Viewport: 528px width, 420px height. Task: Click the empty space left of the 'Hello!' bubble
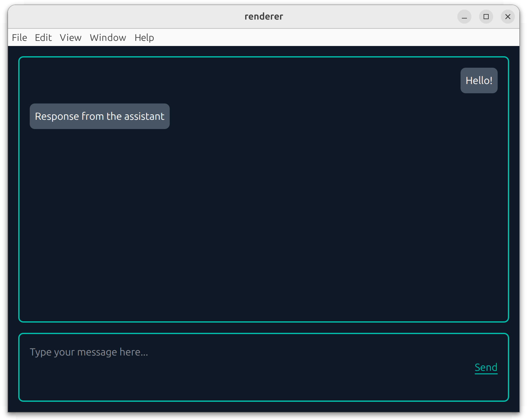click(x=288, y=80)
